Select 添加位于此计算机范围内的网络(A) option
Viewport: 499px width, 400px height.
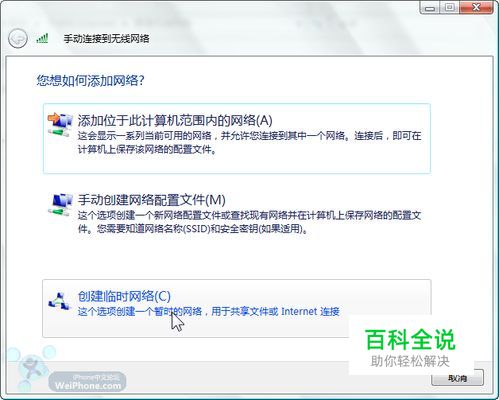[x=237, y=138]
